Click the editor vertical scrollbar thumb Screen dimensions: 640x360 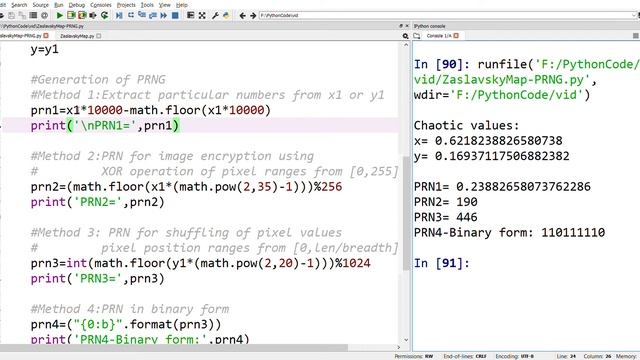coord(406,213)
